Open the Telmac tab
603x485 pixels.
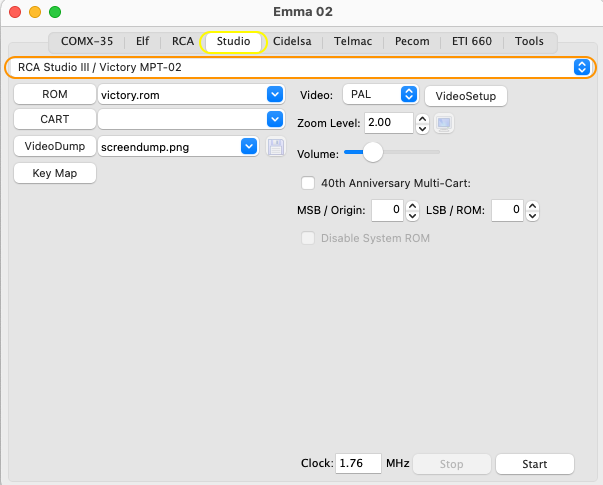point(353,42)
